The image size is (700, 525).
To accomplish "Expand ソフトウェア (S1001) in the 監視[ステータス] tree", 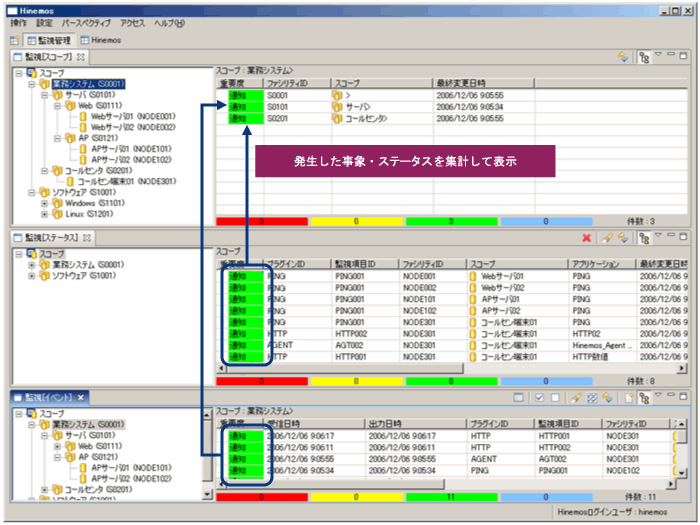I will pos(31,276).
